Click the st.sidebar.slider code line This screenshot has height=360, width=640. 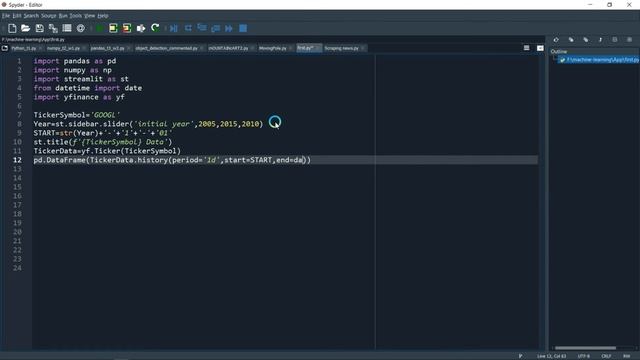[x=148, y=124]
